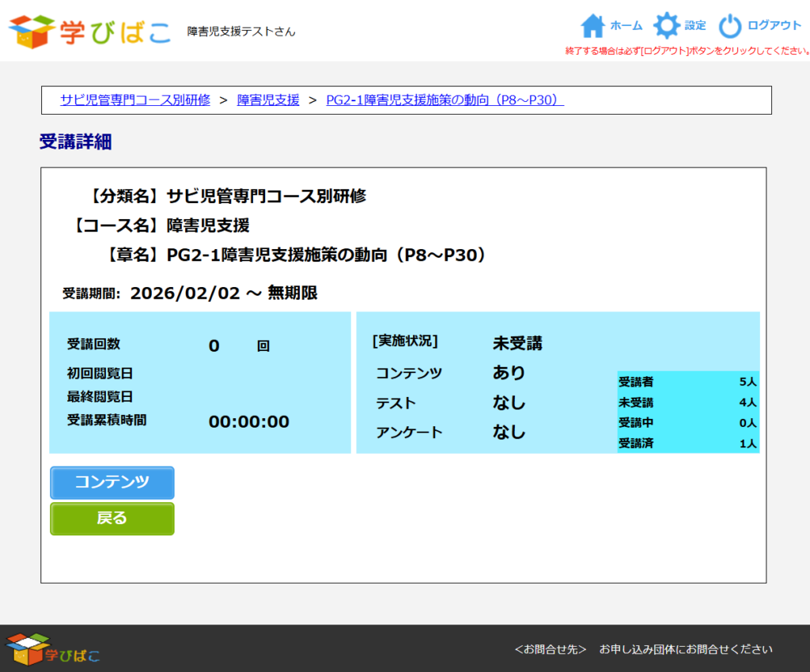Click the 未受講 4人 count row
810x672 pixels.
coord(687,402)
